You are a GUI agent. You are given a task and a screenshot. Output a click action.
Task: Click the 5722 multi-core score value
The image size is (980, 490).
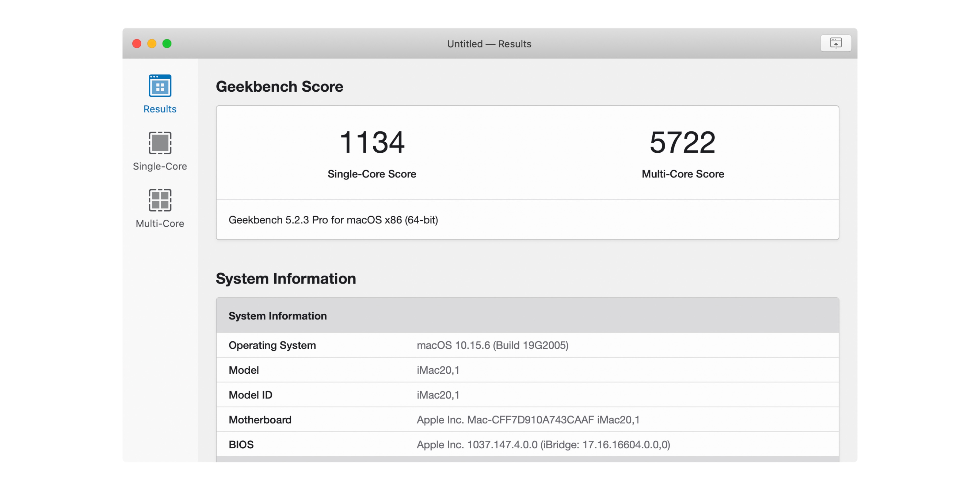pos(682,142)
